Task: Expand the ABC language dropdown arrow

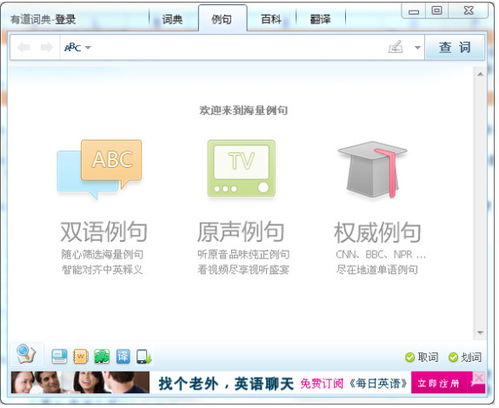Action: 88,48
